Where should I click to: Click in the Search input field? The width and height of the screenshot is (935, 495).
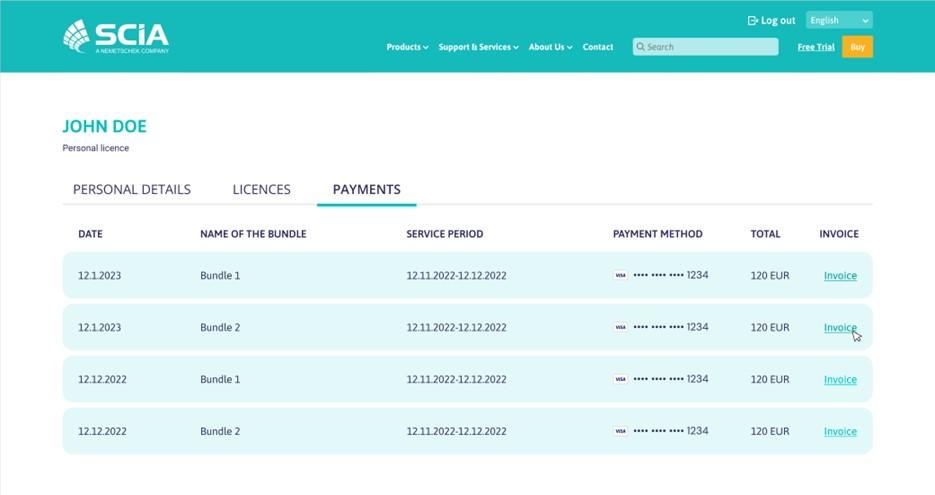(710, 47)
